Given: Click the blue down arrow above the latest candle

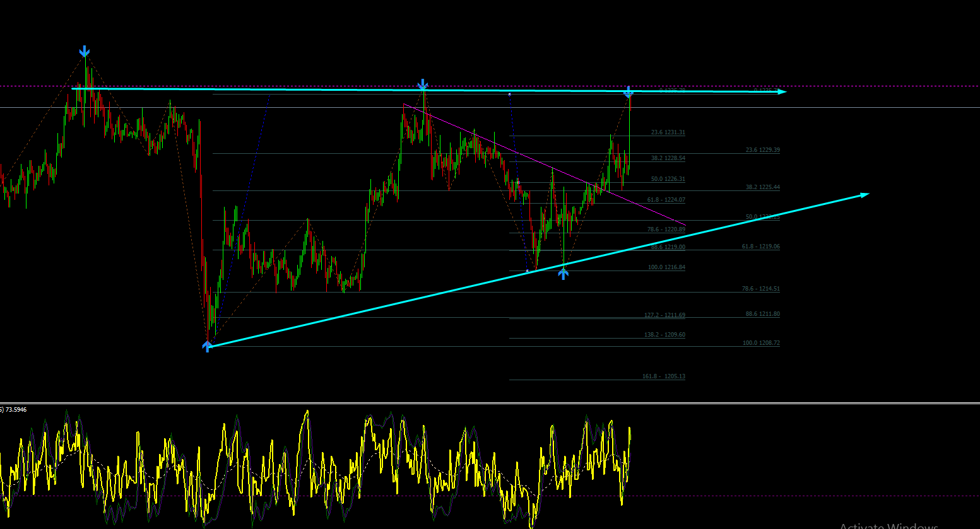Looking at the screenshot, I should click(x=629, y=93).
